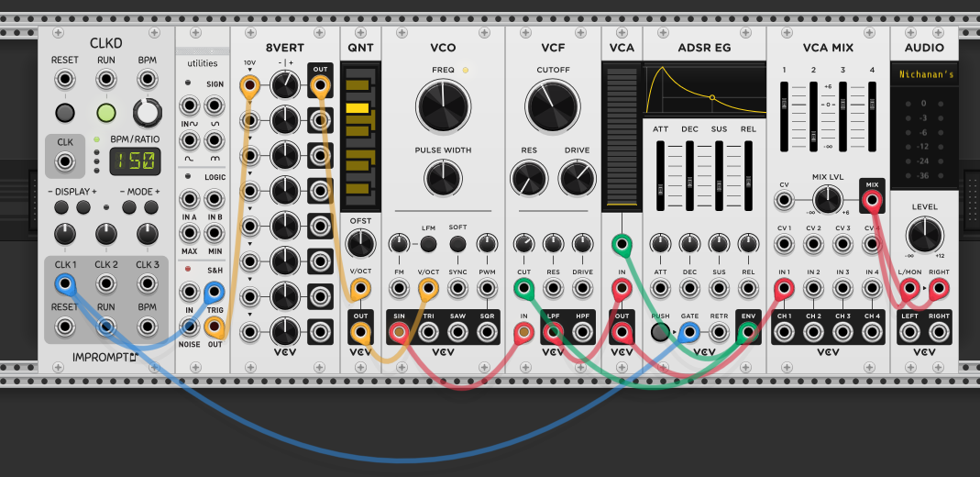Click the VCA MIX channel 3 fader
The width and height of the screenshot is (980, 477).
pyautogui.click(x=842, y=116)
